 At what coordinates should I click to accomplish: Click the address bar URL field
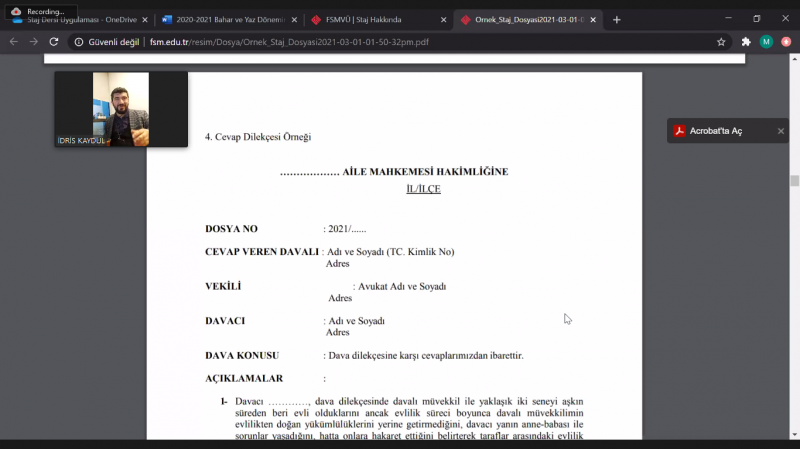(x=400, y=42)
